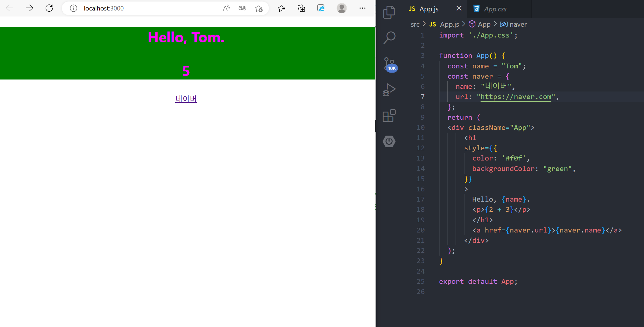Switch to the App.css tab

click(x=495, y=9)
